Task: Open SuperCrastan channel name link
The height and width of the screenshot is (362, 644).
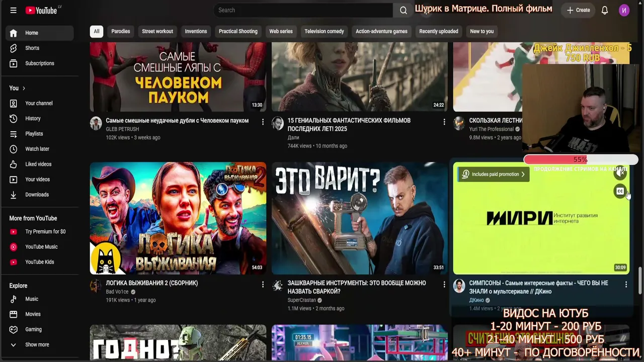Action: 301,300
